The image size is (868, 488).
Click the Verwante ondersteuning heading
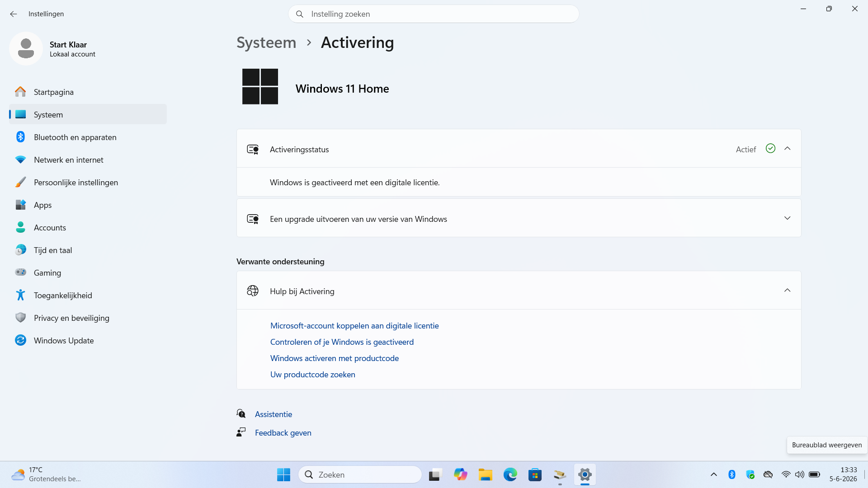pyautogui.click(x=280, y=262)
